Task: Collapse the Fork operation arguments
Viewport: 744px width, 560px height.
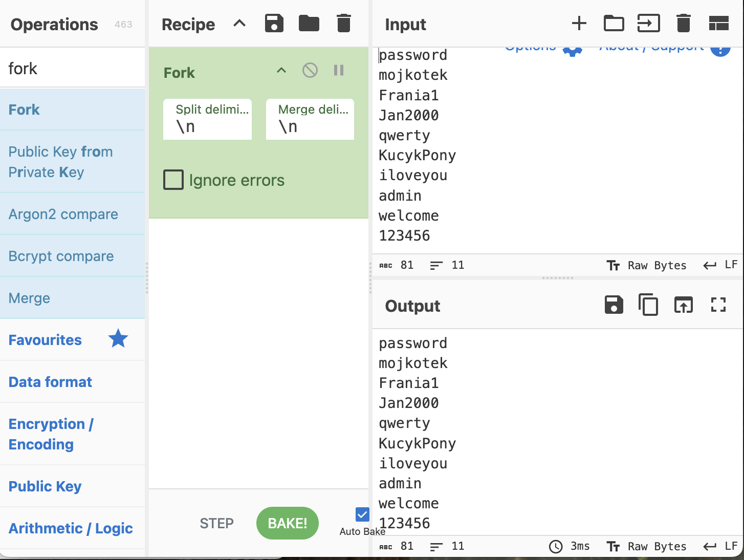Action: tap(281, 70)
